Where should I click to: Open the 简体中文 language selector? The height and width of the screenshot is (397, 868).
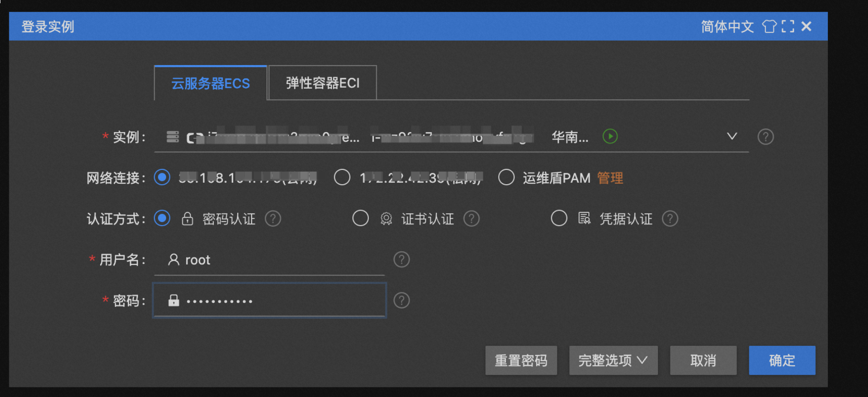pos(727,27)
